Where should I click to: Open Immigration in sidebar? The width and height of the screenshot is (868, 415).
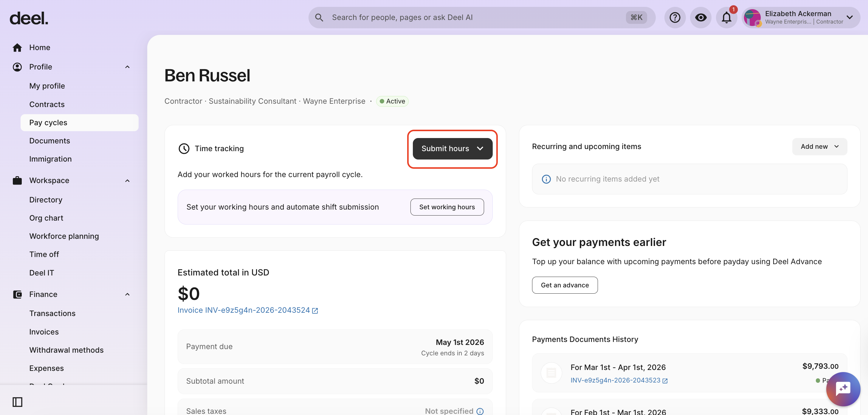point(51,159)
